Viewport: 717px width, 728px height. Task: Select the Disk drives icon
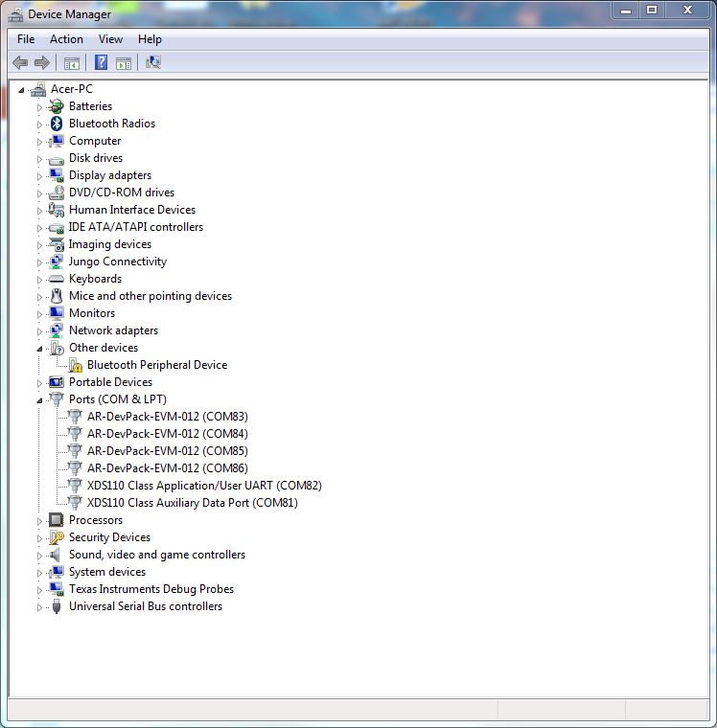point(57,160)
